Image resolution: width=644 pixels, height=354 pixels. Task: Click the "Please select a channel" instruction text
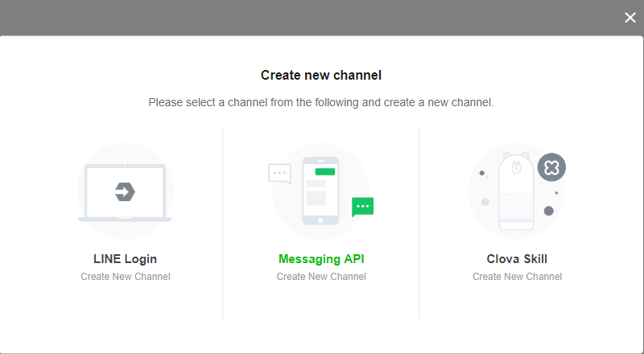pos(321,102)
